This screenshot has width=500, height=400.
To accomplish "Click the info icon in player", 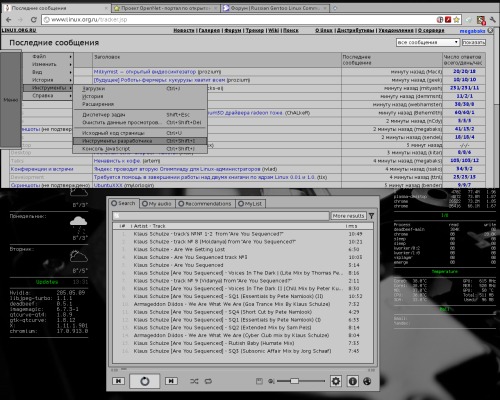I will [x=352, y=381].
